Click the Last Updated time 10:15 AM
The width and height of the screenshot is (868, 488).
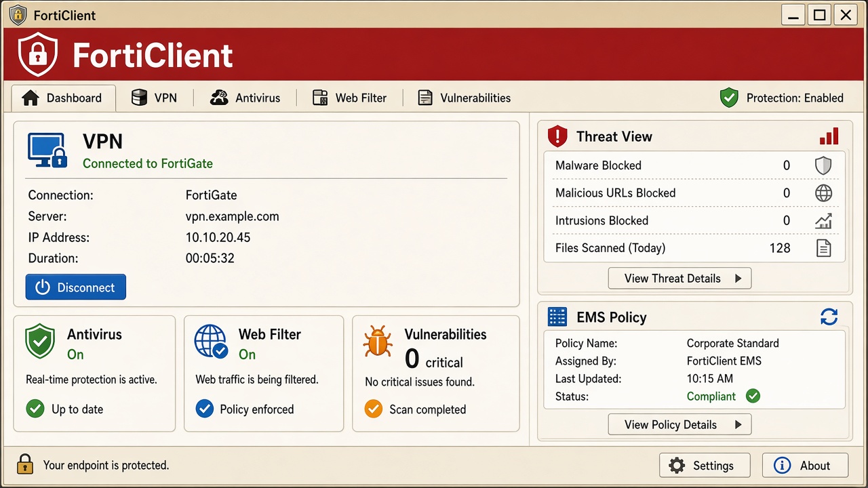coord(710,379)
